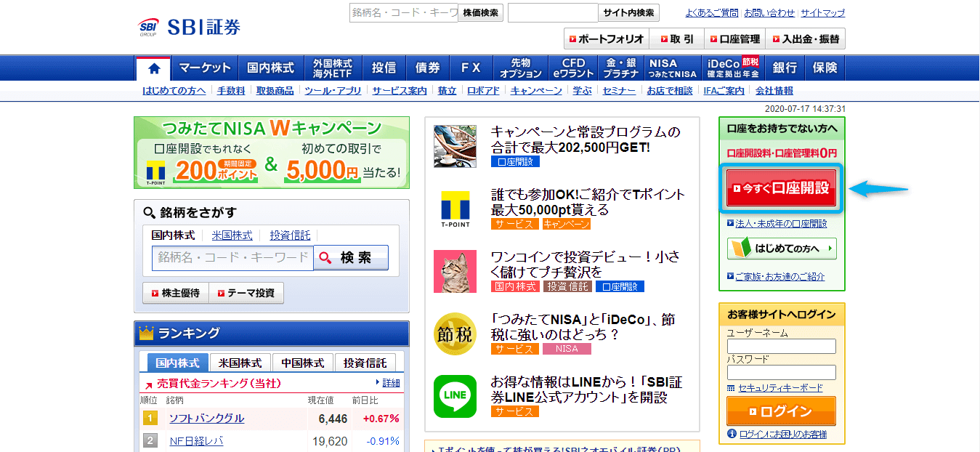The width and height of the screenshot is (980, 452).
Task: Open the cat one-coin investment thumbnail
Action: pyautogui.click(x=455, y=272)
